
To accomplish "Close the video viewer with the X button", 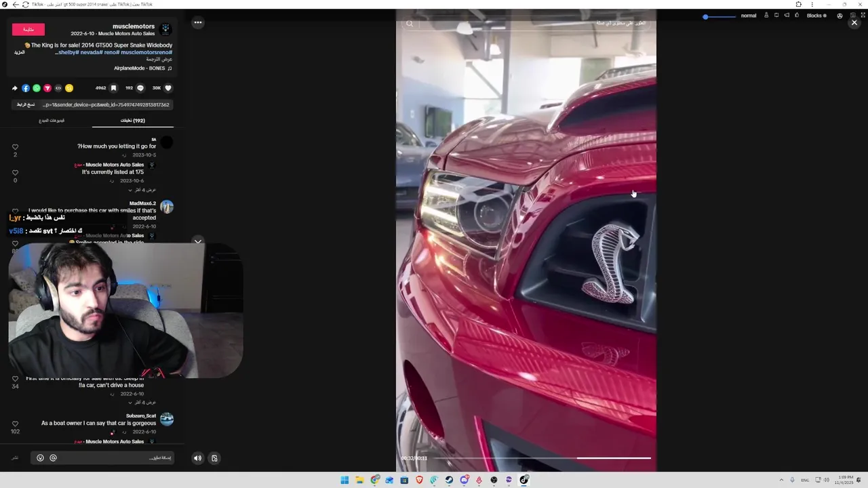I will [x=854, y=22].
